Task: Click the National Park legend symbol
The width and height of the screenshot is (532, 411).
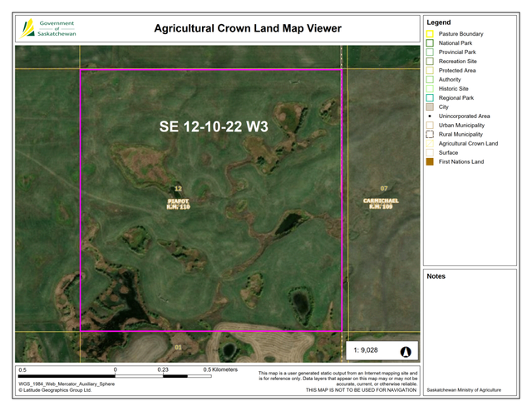Action: point(430,42)
